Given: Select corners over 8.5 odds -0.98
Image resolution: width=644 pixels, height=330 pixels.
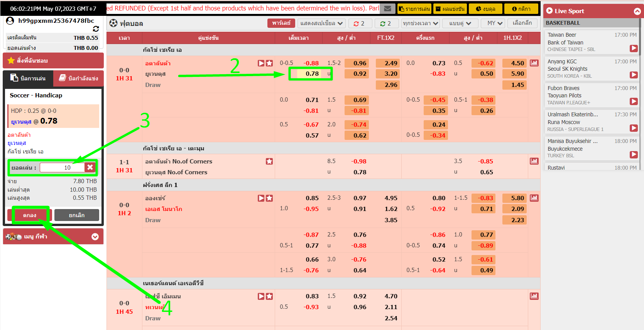Looking at the screenshot, I should 359,161.
